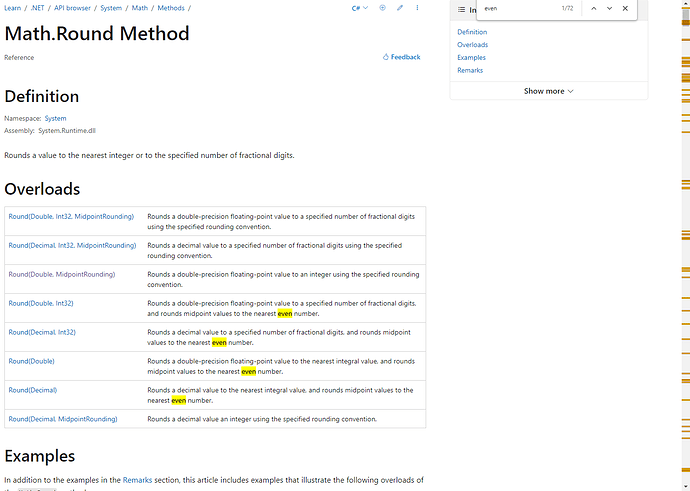Viewport: 690px width, 491px height.
Task: Open Round(Double, Int32) overload
Action: click(x=41, y=304)
